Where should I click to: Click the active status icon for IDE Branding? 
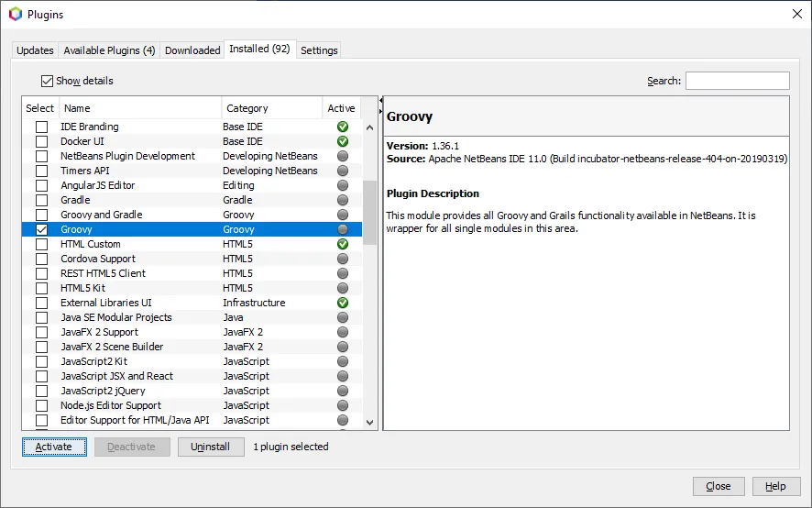pyautogui.click(x=342, y=127)
